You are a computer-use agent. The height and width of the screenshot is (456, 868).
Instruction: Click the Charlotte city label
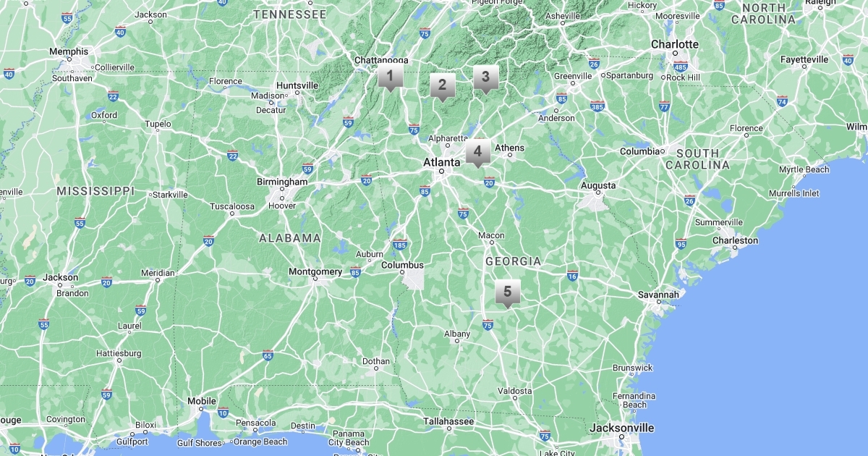[x=675, y=44]
